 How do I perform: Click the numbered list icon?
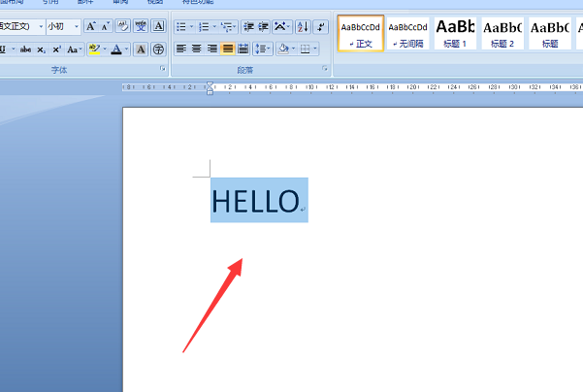206,26
